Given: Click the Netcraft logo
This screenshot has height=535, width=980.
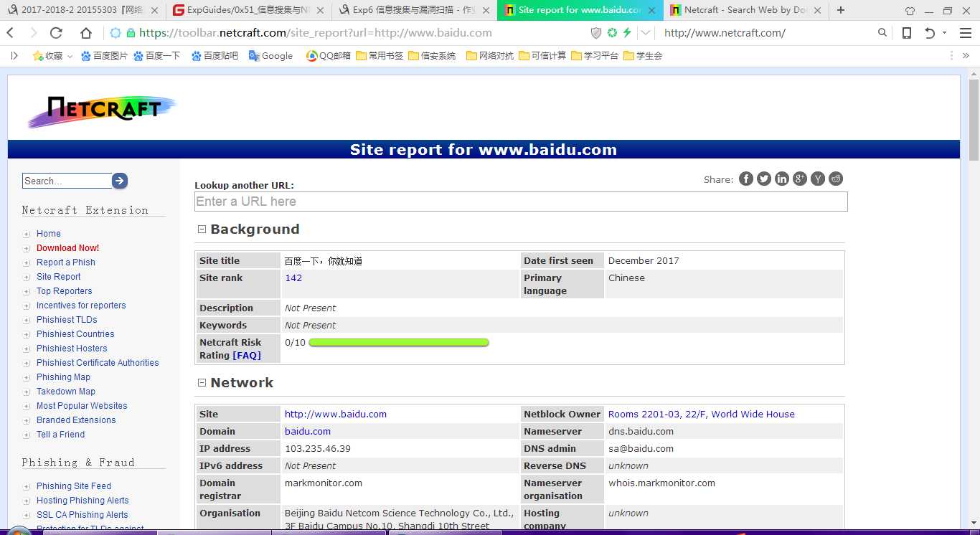Looking at the screenshot, I should [x=101, y=110].
